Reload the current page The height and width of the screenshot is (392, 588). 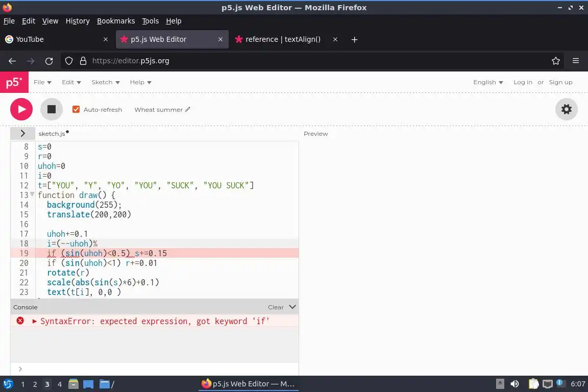(49, 61)
